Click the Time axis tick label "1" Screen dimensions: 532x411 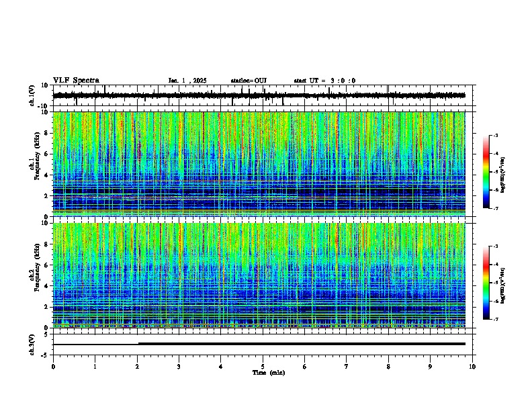pos(95,367)
